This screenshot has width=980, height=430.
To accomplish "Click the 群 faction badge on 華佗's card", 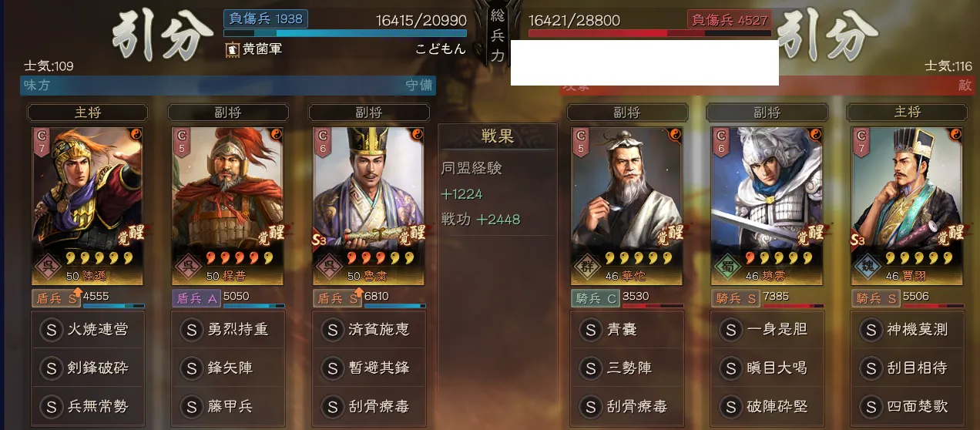I will click(x=586, y=267).
